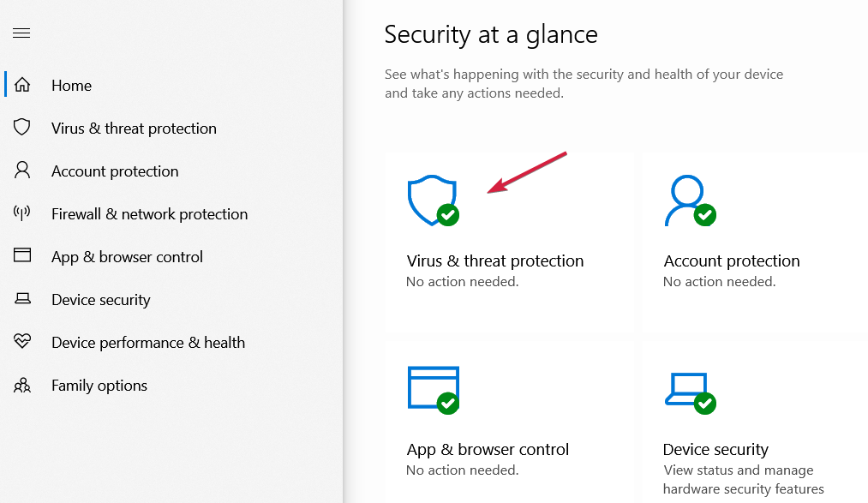Select Firewall & network protection menu item
The width and height of the screenshot is (868, 503).
[x=149, y=214]
